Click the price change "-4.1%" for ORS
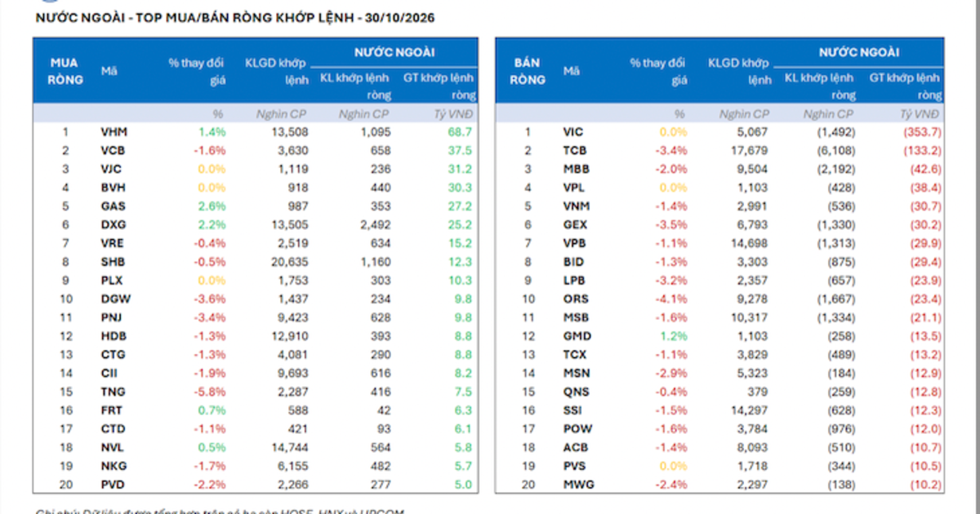 pyautogui.click(x=671, y=299)
